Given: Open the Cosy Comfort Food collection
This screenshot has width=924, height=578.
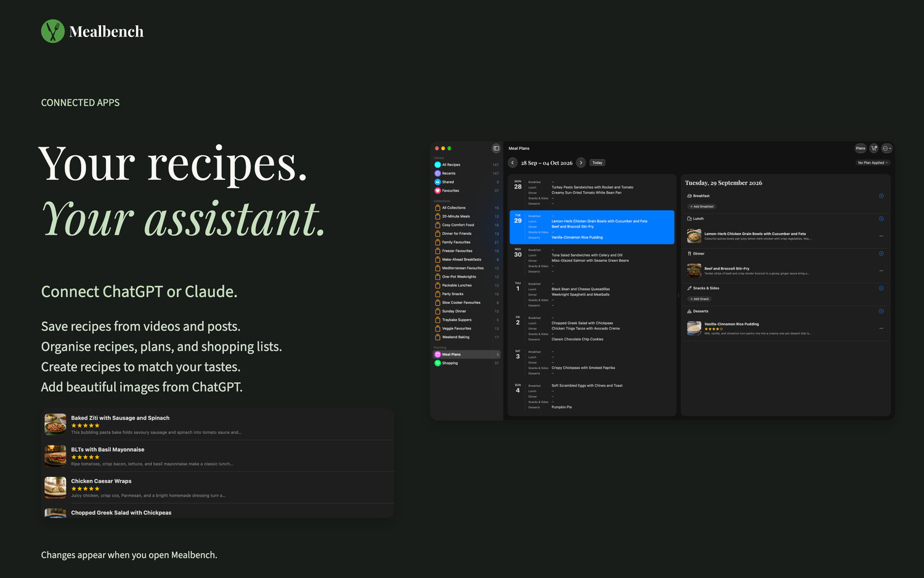Looking at the screenshot, I should pyautogui.click(x=467, y=225).
